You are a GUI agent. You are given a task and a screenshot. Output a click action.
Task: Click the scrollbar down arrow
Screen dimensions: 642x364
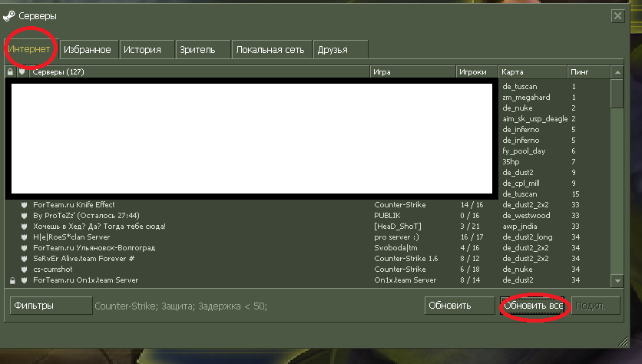(617, 281)
